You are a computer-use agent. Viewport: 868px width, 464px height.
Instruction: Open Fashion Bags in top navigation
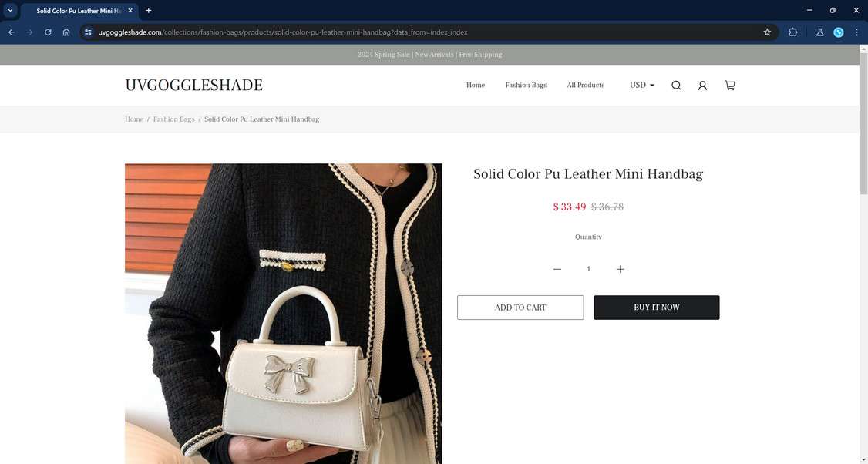point(526,86)
